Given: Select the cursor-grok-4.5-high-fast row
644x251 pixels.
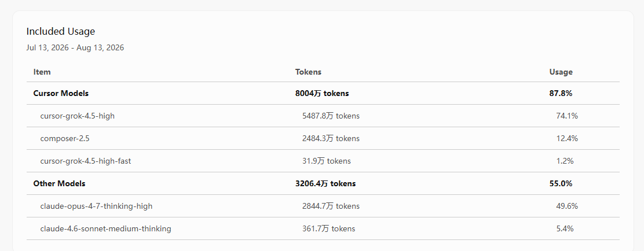Looking at the screenshot, I should pyautogui.click(x=323, y=161).
